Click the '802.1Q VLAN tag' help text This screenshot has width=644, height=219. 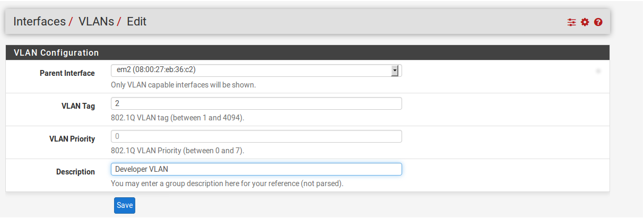pyautogui.click(x=178, y=118)
